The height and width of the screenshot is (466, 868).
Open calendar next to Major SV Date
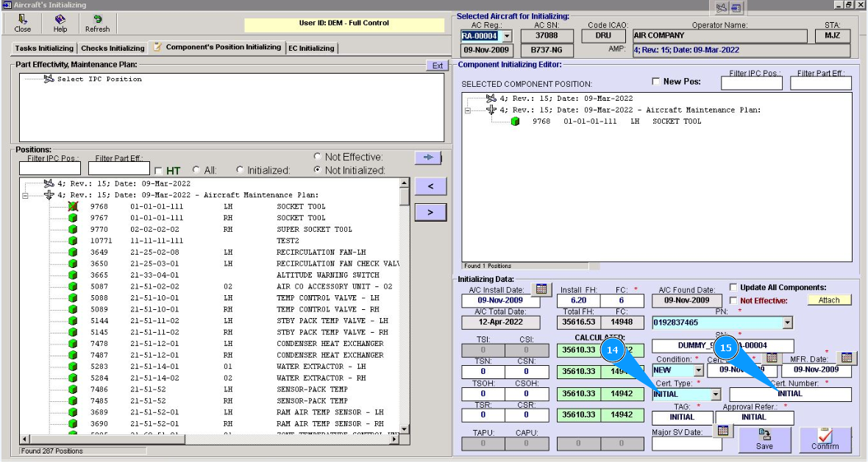pos(722,431)
